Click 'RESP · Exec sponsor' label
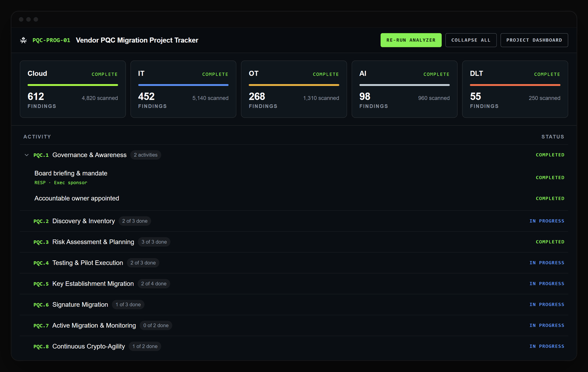 pos(61,183)
